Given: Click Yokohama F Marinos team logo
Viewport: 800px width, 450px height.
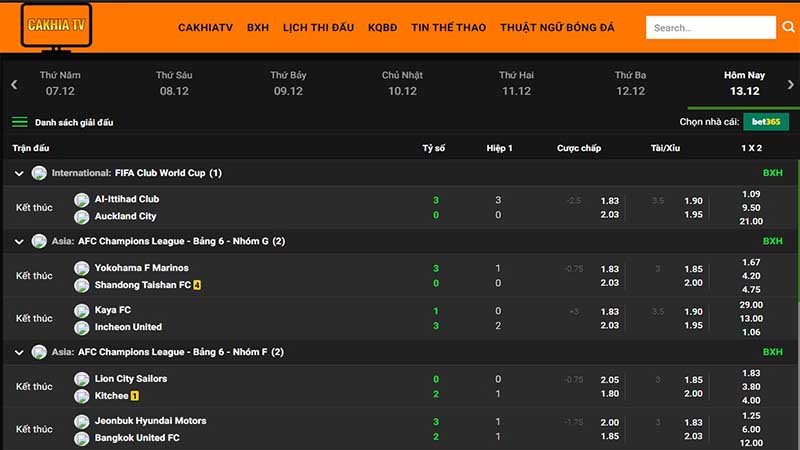Looking at the screenshot, I should [82, 268].
